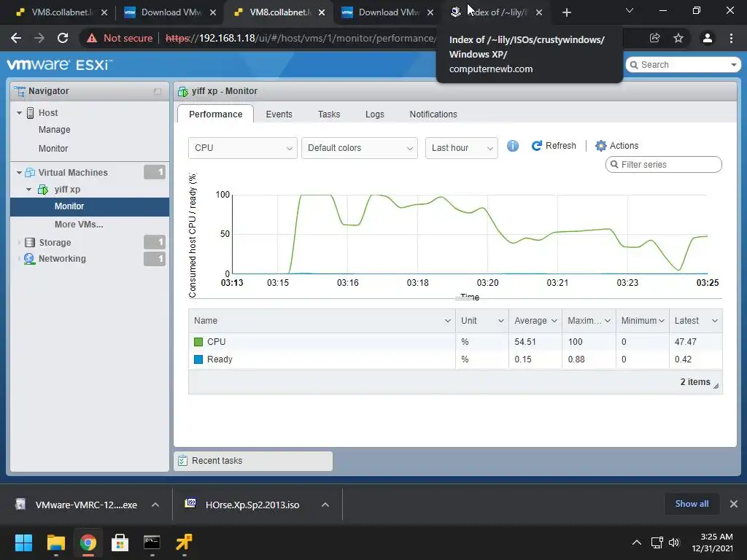Click the taskbar clock showing 3:25 AM

(x=712, y=542)
